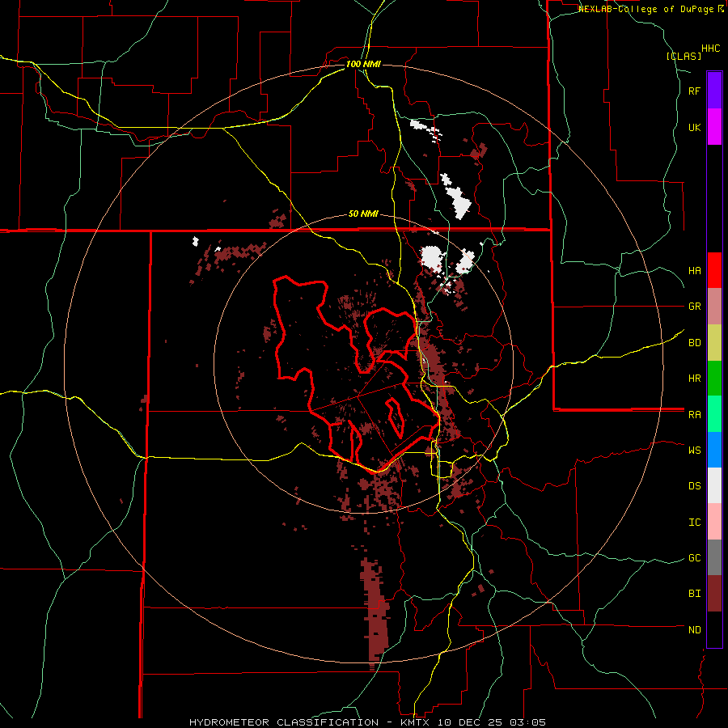Pick the RA light green swatch
This screenshot has height=728, width=728.
click(714, 414)
